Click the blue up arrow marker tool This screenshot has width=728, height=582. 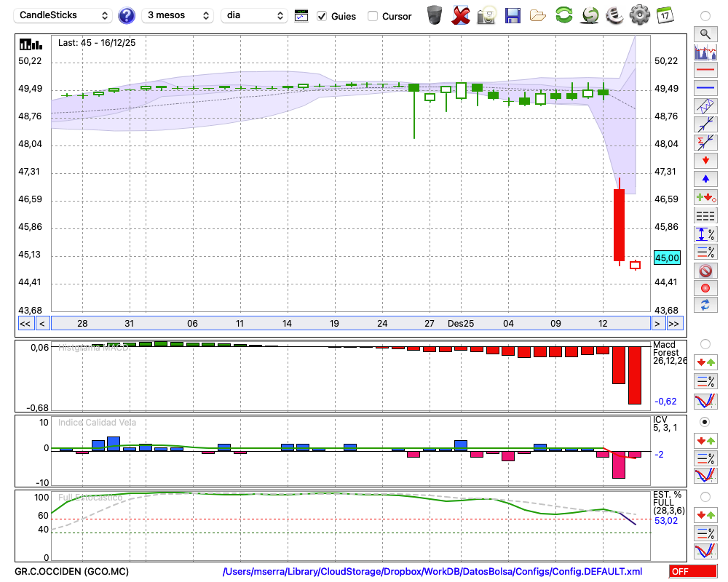point(705,178)
